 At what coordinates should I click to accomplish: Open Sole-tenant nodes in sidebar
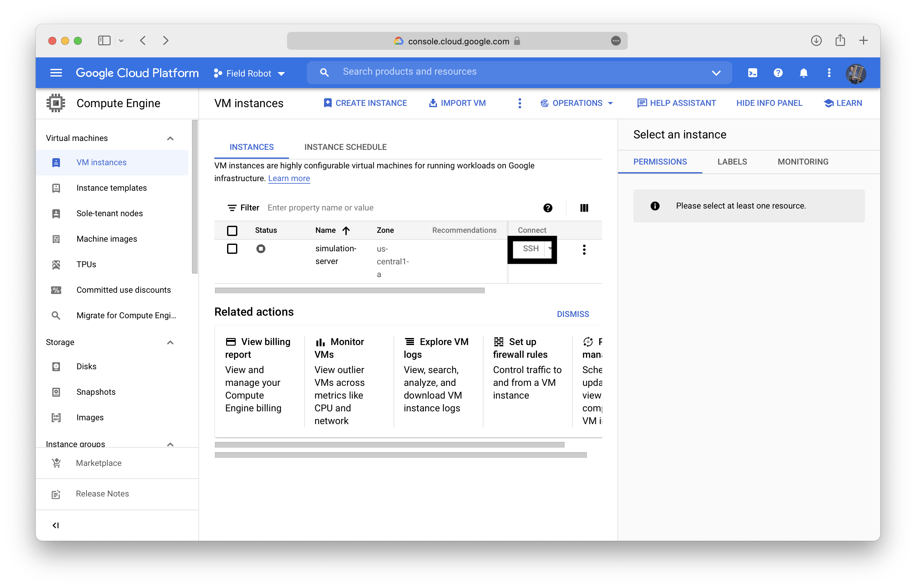tap(112, 213)
